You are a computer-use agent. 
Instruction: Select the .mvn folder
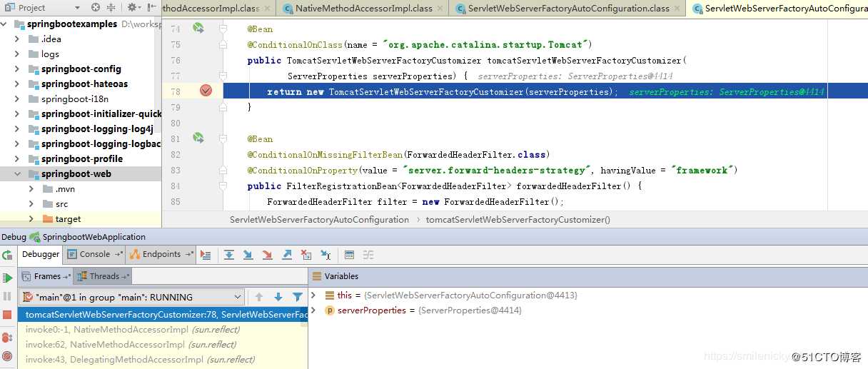(x=65, y=188)
